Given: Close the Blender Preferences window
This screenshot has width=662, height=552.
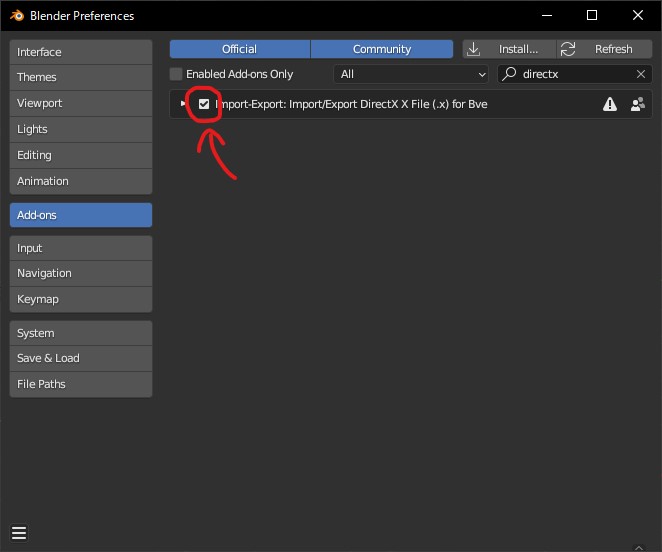Looking at the screenshot, I should click(638, 16).
